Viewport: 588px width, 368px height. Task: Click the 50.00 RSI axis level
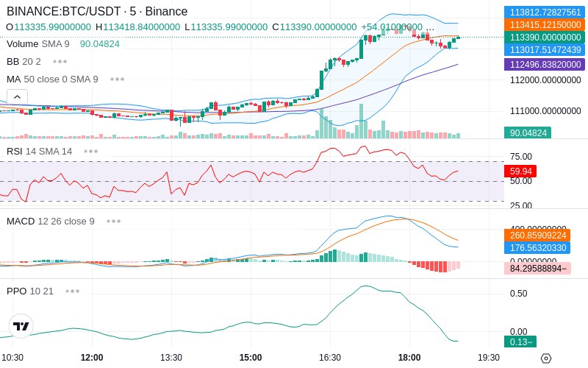tap(521, 181)
